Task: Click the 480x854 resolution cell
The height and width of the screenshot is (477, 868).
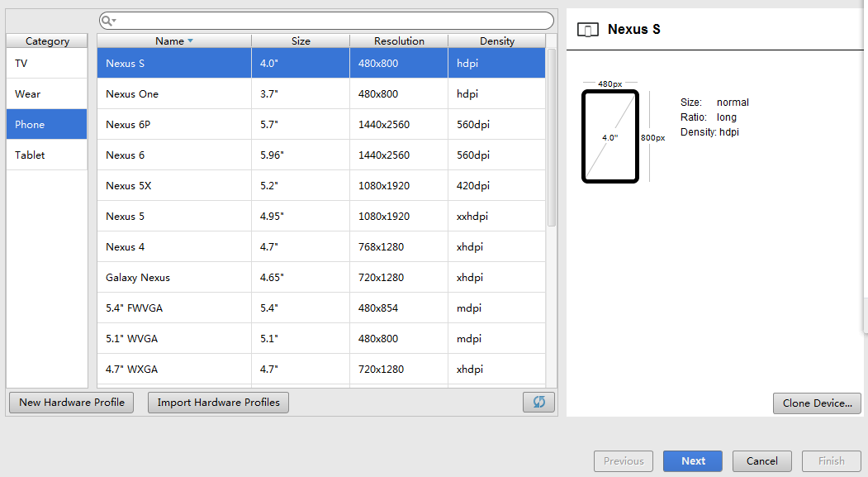Action: [399, 308]
